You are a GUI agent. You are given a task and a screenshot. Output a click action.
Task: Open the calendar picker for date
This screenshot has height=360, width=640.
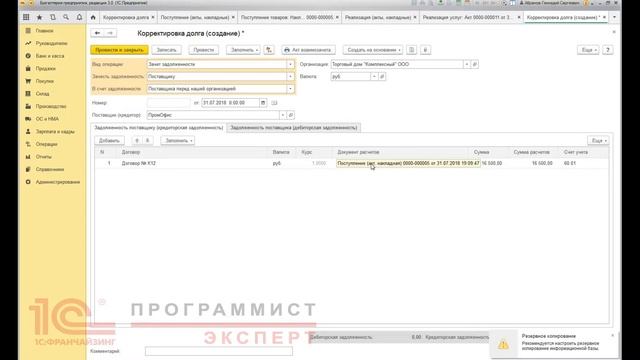click(263, 103)
